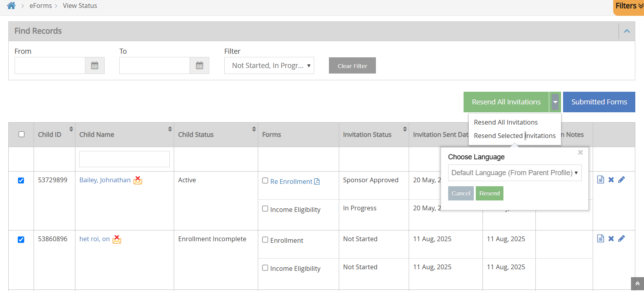Open the From date calendar picker
644x291 pixels.
(x=95, y=66)
